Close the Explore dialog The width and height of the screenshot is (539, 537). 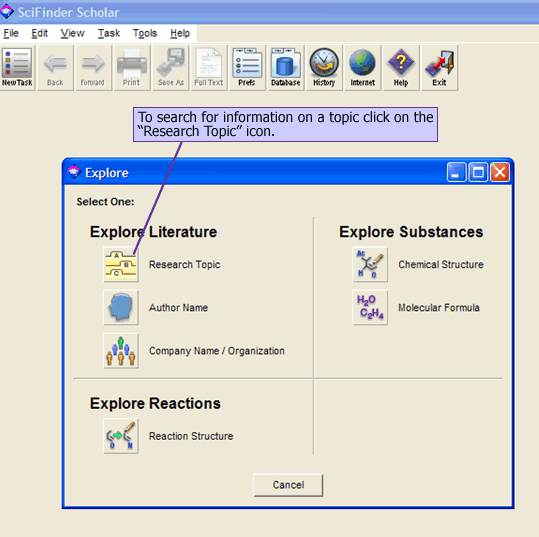500,172
